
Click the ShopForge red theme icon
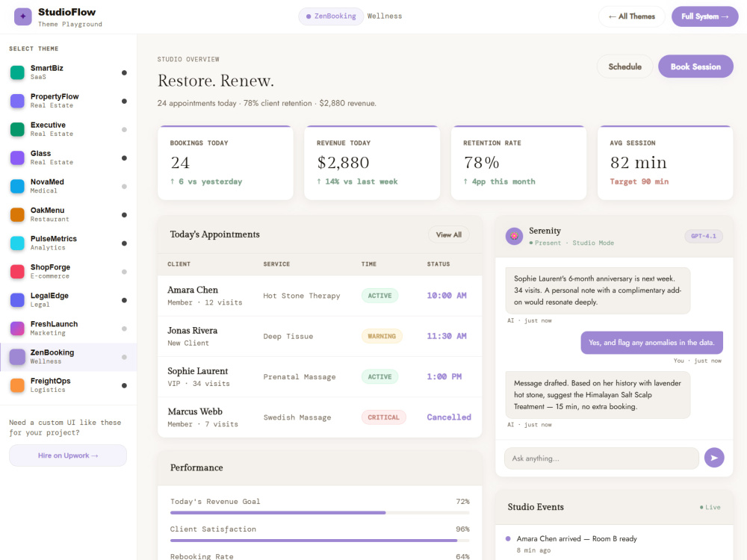coord(18,272)
